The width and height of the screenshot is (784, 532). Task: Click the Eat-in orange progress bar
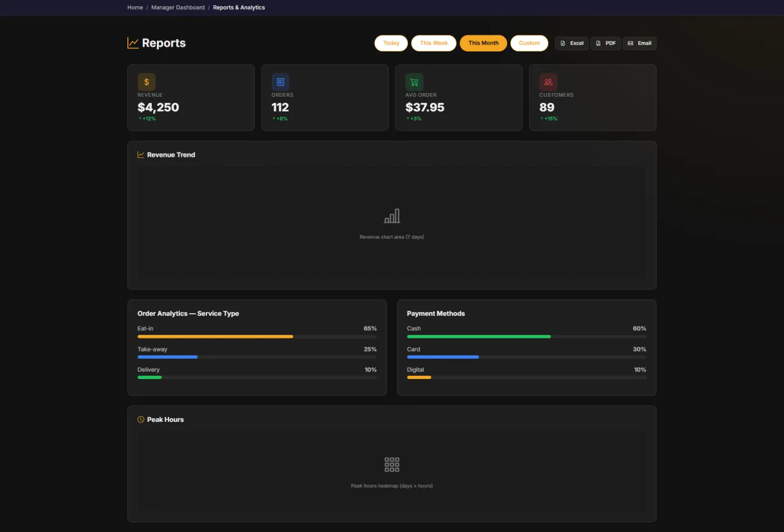click(216, 337)
